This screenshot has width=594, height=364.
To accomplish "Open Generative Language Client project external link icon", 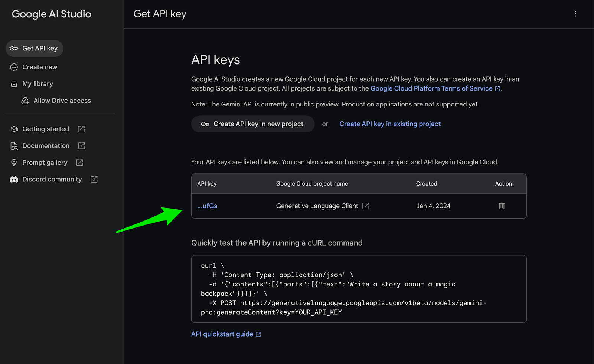I will pyautogui.click(x=366, y=206).
